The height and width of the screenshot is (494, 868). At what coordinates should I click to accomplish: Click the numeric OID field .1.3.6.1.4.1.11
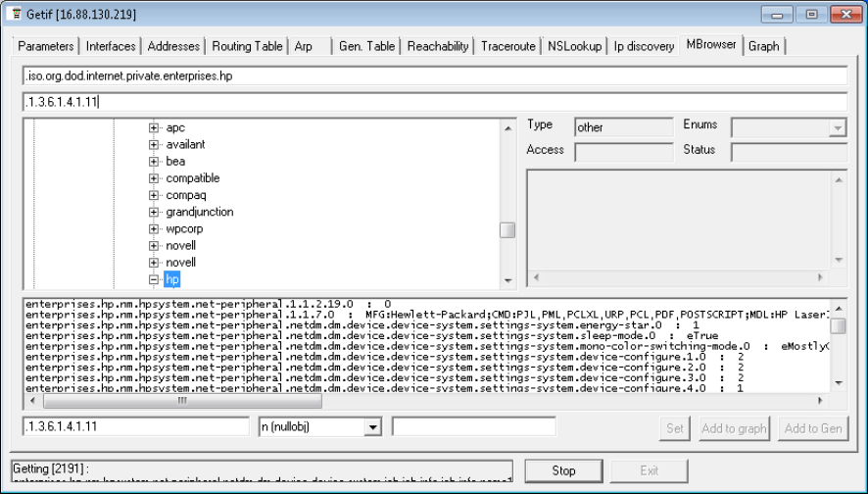tap(435, 102)
